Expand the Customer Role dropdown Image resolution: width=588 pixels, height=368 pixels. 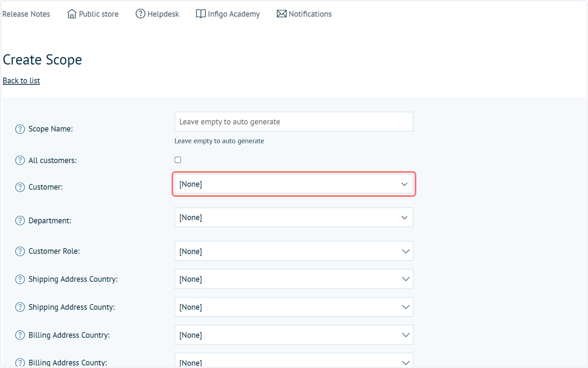pos(294,251)
